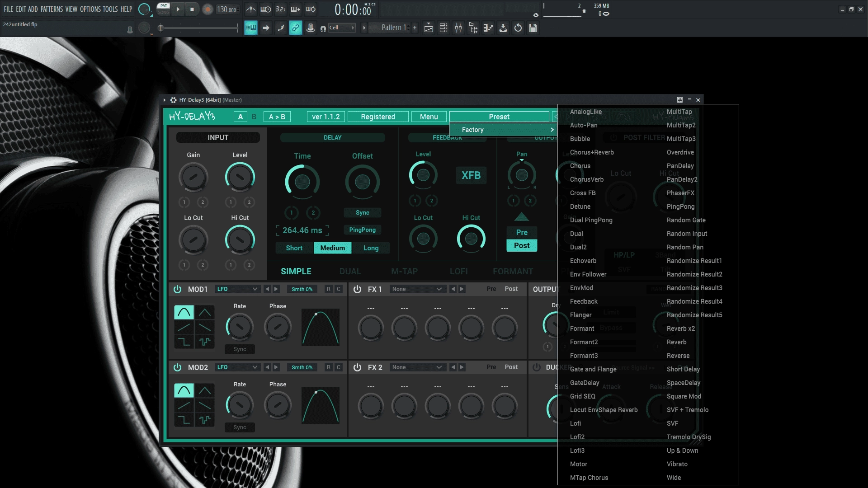Image resolution: width=868 pixels, height=488 pixels.
Task: Click the Record button
Action: 208,9
